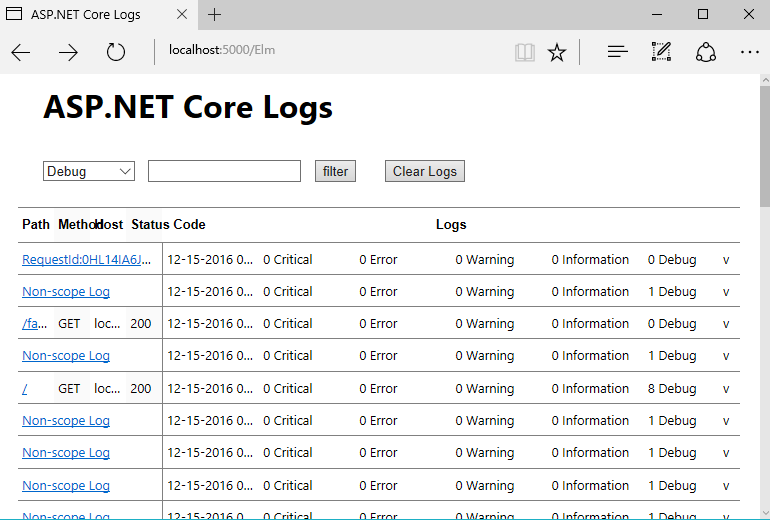Click the Status Code column header
Image resolution: width=770 pixels, height=520 pixels.
pos(168,224)
